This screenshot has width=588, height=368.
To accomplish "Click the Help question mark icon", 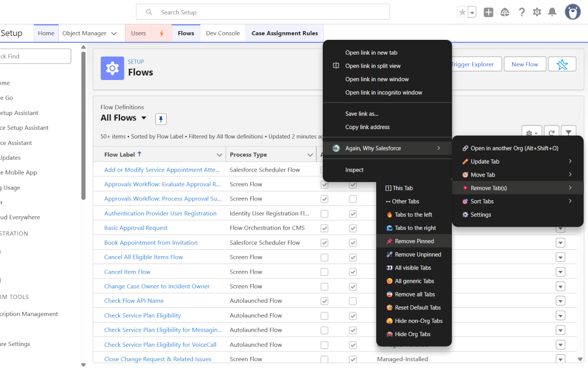I will [521, 12].
